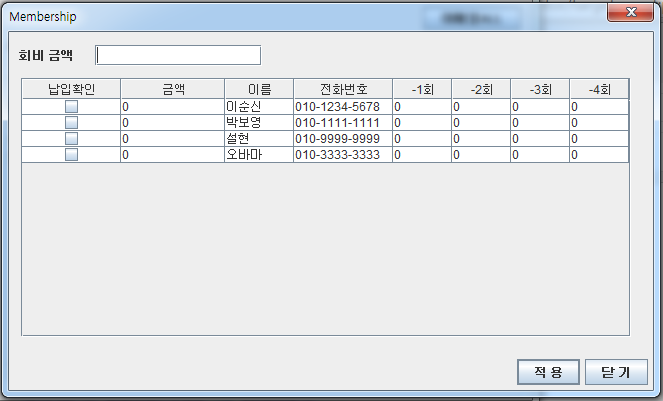Click the 회비 금액 input field

178,55
